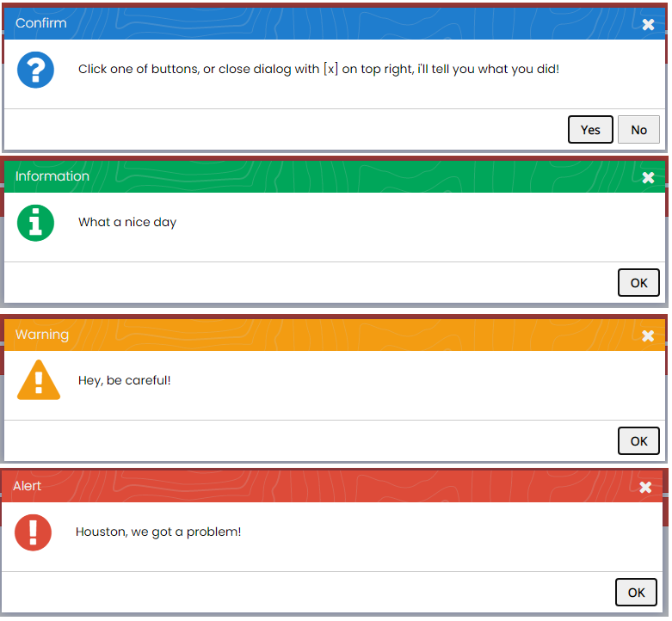
Task: Click OK in the Information dialog
Action: 638,283
